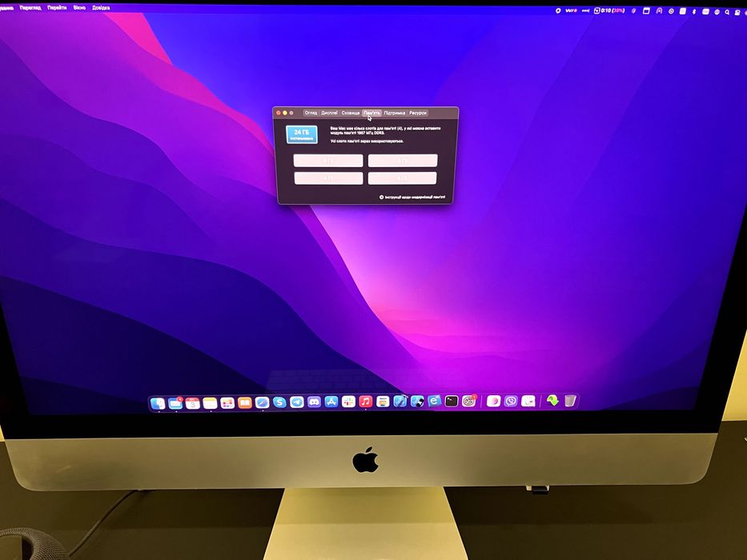Viewport: 747px width, 560px height.
Task: Select the top-left memory slot
Action: 328,161
